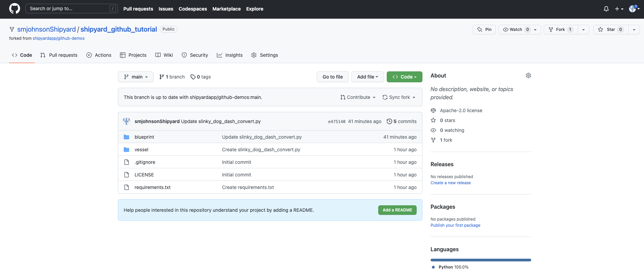Image resolution: width=644 pixels, height=275 pixels.
Task: Open the requirements.txt file
Action: pos(153,187)
